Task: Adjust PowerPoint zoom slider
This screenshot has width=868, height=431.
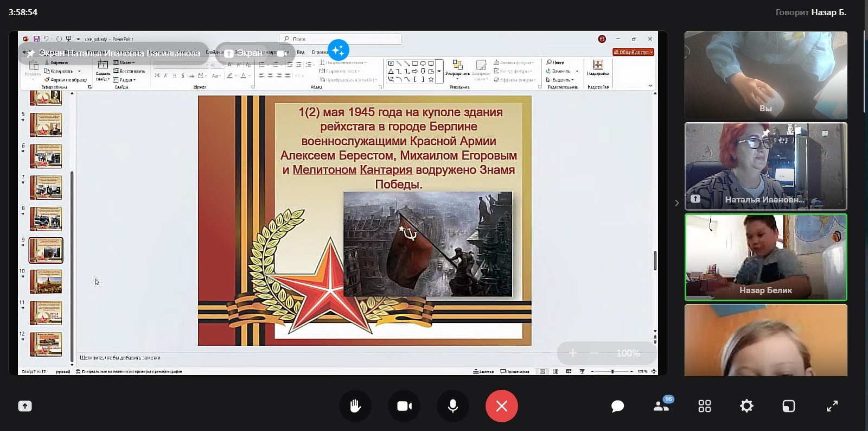Action: click(x=612, y=371)
